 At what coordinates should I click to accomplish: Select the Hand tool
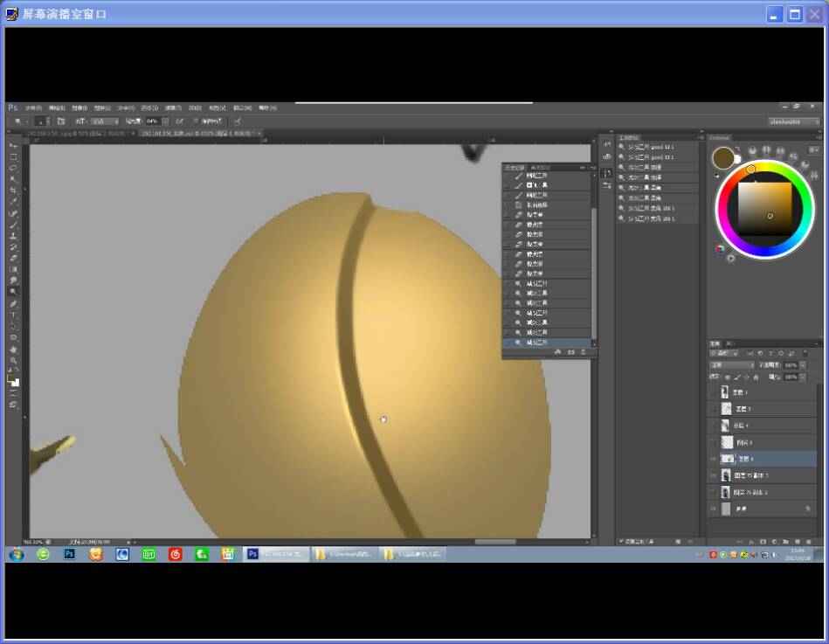tap(14, 349)
